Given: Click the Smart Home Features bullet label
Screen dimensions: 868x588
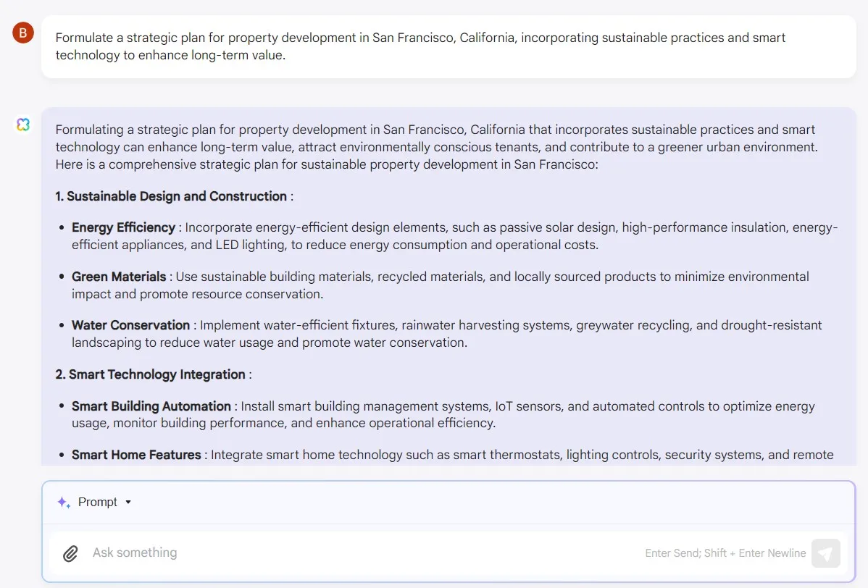Looking at the screenshot, I should pos(136,455).
